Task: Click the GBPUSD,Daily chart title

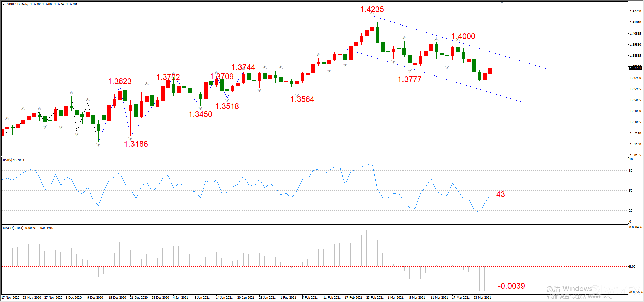Action: point(17,4)
